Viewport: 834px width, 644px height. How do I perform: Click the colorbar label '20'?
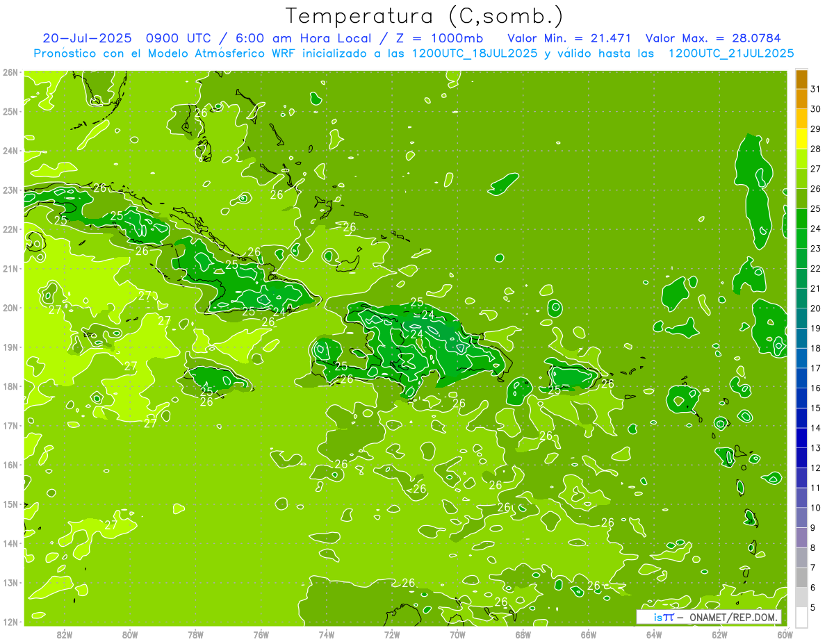(815, 308)
